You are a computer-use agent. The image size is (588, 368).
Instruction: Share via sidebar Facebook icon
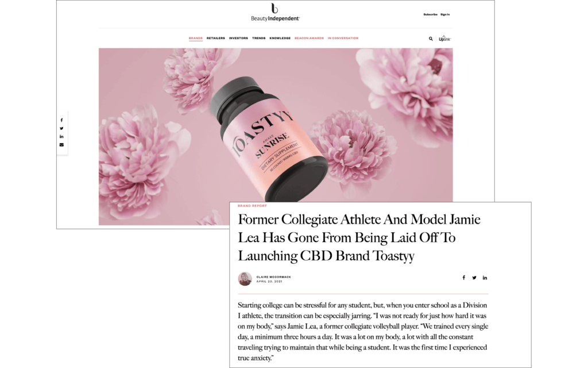61,120
